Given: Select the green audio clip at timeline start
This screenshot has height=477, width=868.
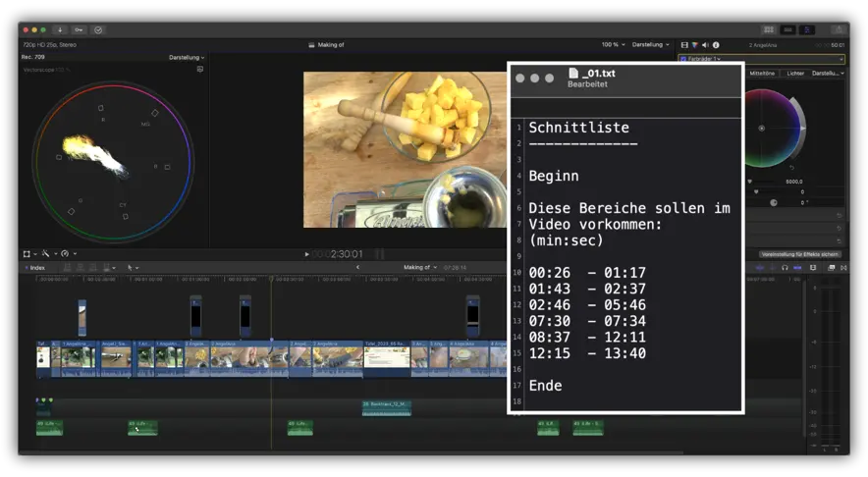Looking at the screenshot, I should pos(49,428).
